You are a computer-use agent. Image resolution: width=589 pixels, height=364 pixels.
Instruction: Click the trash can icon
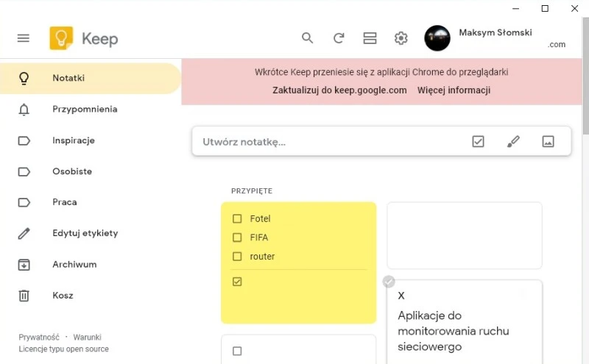coord(24,296)
